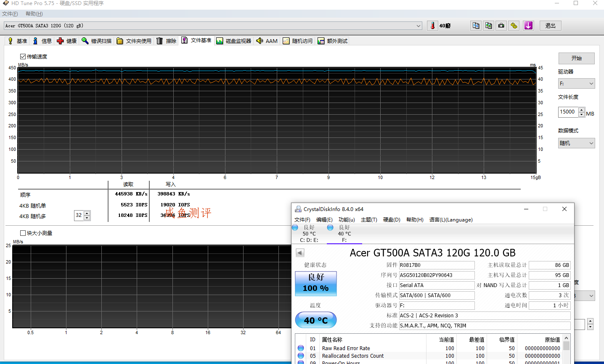604x364 pixels.
Task: Open the 额外测试 extra tests tab
Action: click(333, 41)
